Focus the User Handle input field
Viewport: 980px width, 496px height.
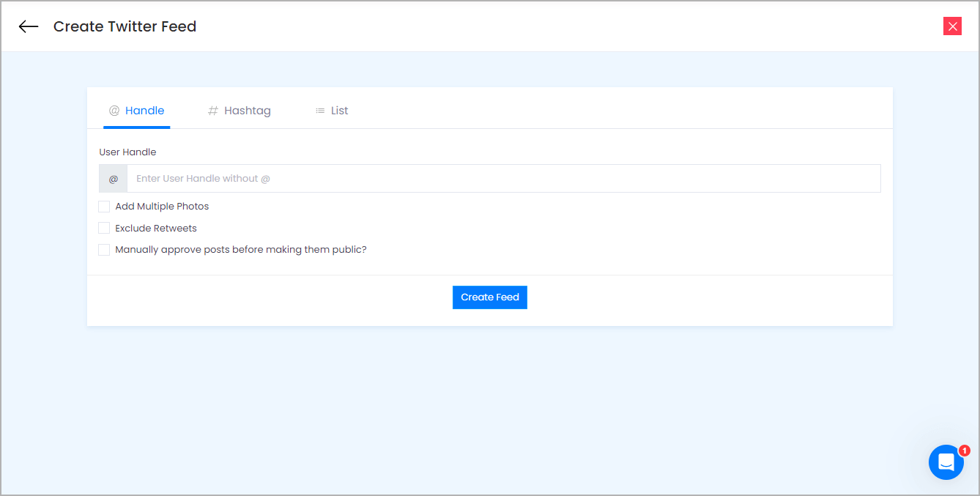(x=504, y=179)
